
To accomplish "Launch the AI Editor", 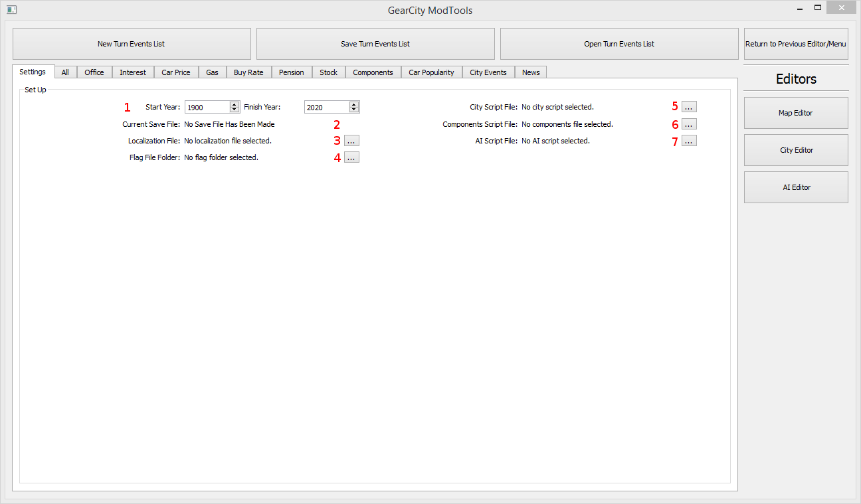I will point(796,187).
